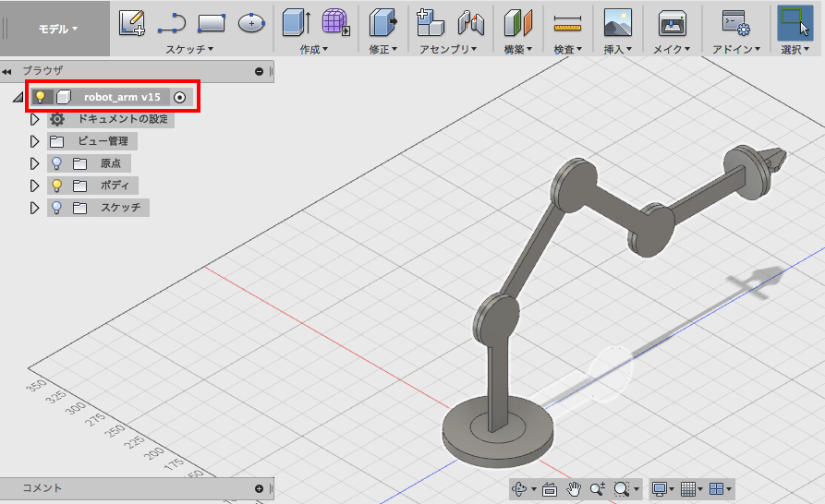Screen dimensions: 825x504
Task: Collapse the robot_arm v15 root node
Action: [x=18, y=97]
